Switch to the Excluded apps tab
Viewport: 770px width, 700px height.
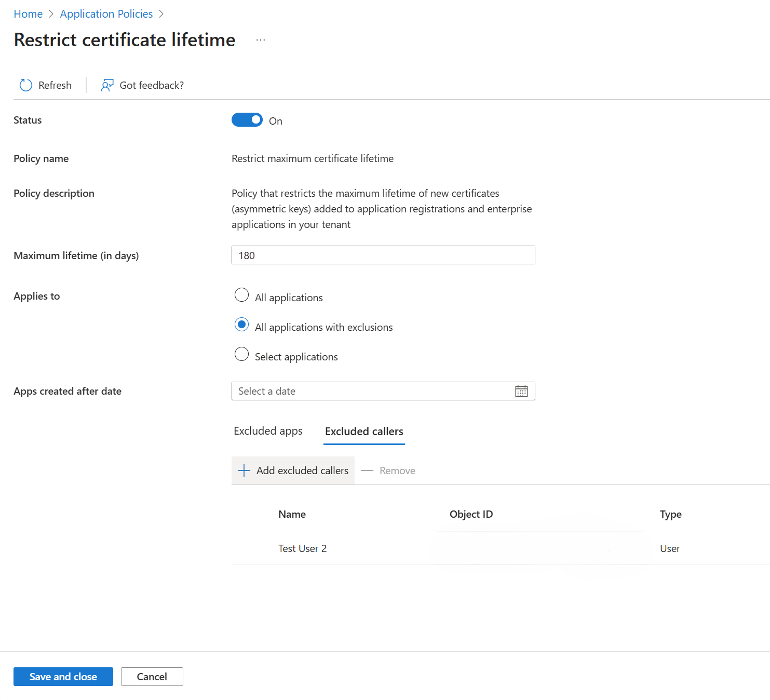coord(268,431)
